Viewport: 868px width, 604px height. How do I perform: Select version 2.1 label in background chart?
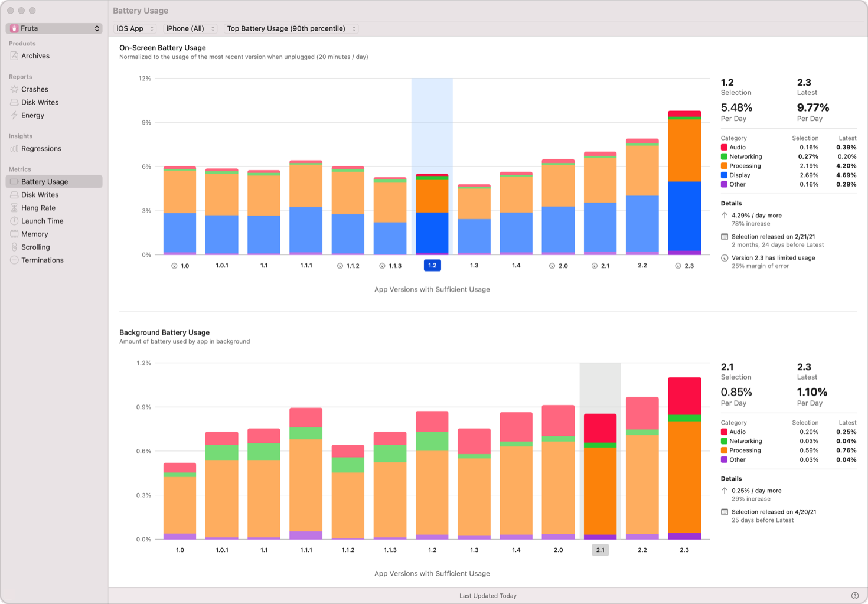600,550
